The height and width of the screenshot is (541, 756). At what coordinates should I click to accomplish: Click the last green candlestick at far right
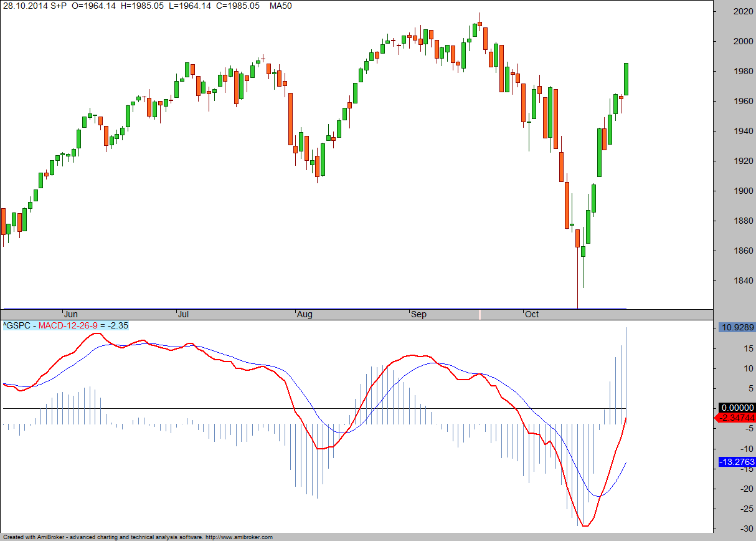tap(626, 79)
